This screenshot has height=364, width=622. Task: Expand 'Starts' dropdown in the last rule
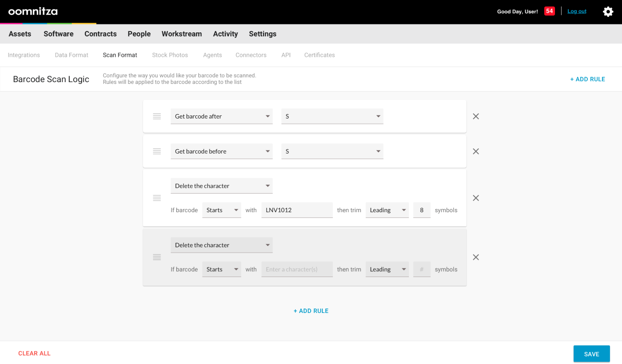pyautogui.click(x=221, y=269)
